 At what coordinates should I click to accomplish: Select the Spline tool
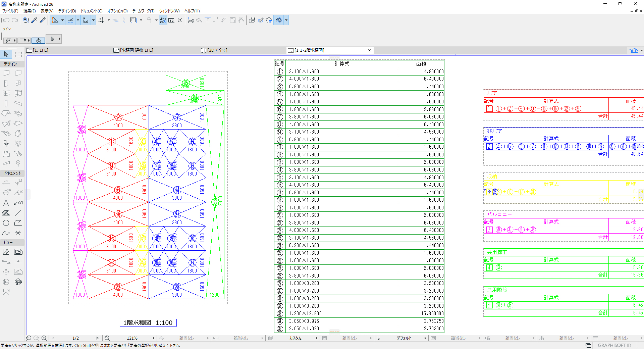pyautogui.click(x=6, y=233)
